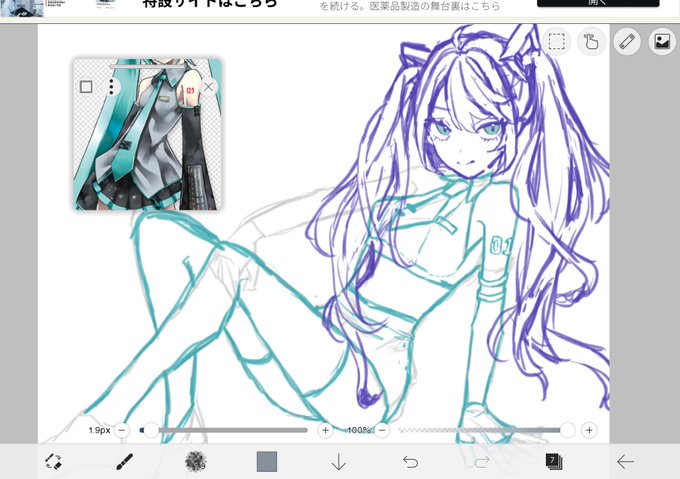Open the selection area tool
The width and height of the screenshot is (680, 479).
556,42
